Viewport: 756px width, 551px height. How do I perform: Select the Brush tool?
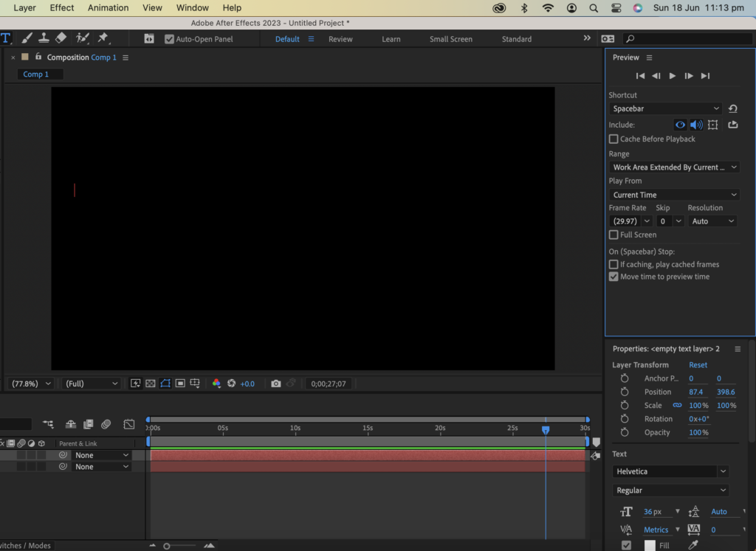tap(27, 38)
